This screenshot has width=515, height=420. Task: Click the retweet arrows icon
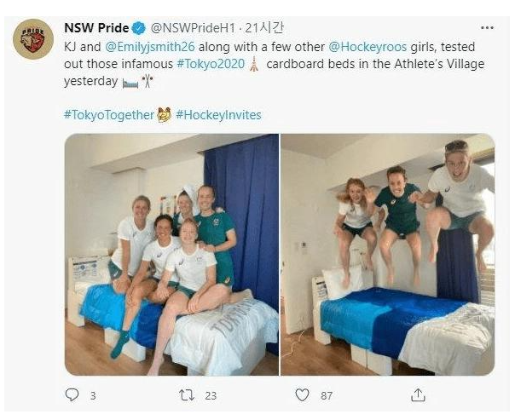[x=187, y=395]
